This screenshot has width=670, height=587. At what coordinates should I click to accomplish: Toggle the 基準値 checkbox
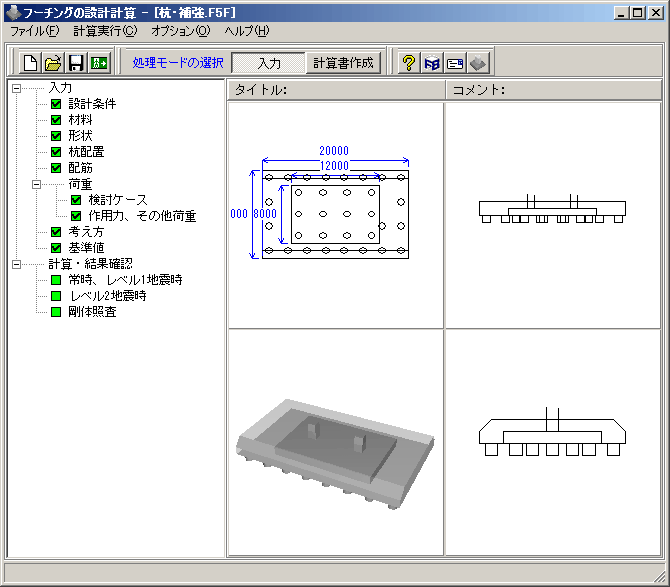coord(56,248)
